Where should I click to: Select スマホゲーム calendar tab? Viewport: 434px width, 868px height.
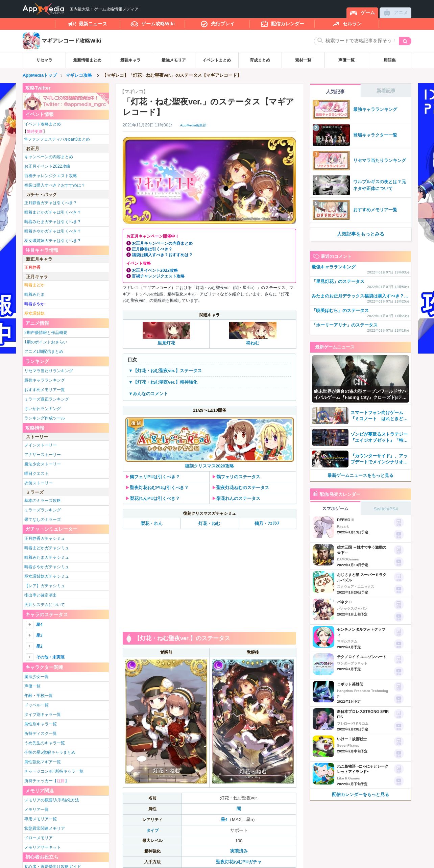point(335,509)
